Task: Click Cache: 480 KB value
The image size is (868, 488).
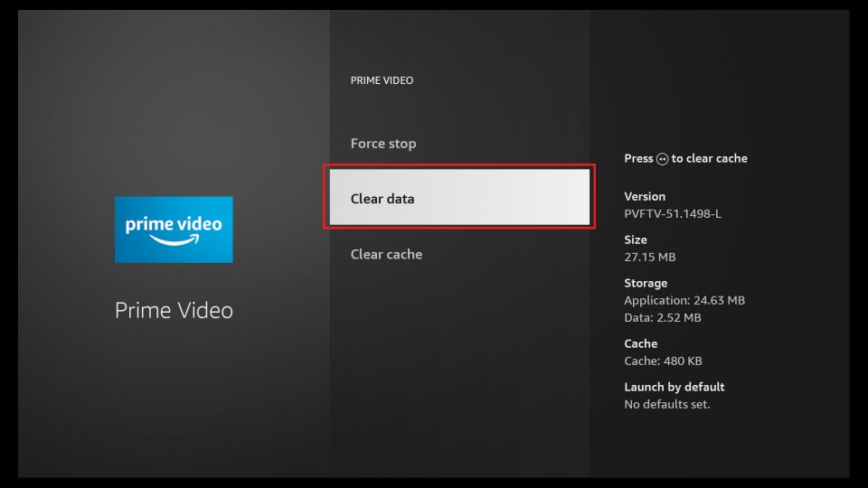Action: 663,361
